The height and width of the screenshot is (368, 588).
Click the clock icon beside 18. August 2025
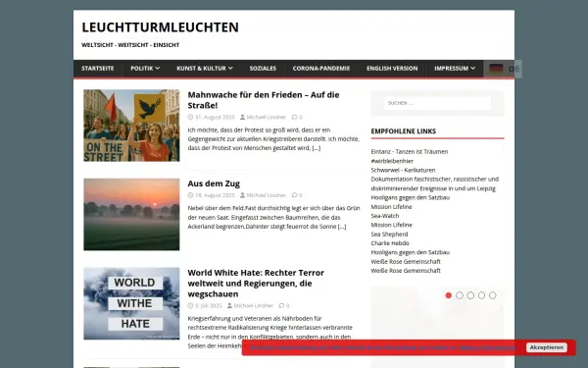point(190,195)
